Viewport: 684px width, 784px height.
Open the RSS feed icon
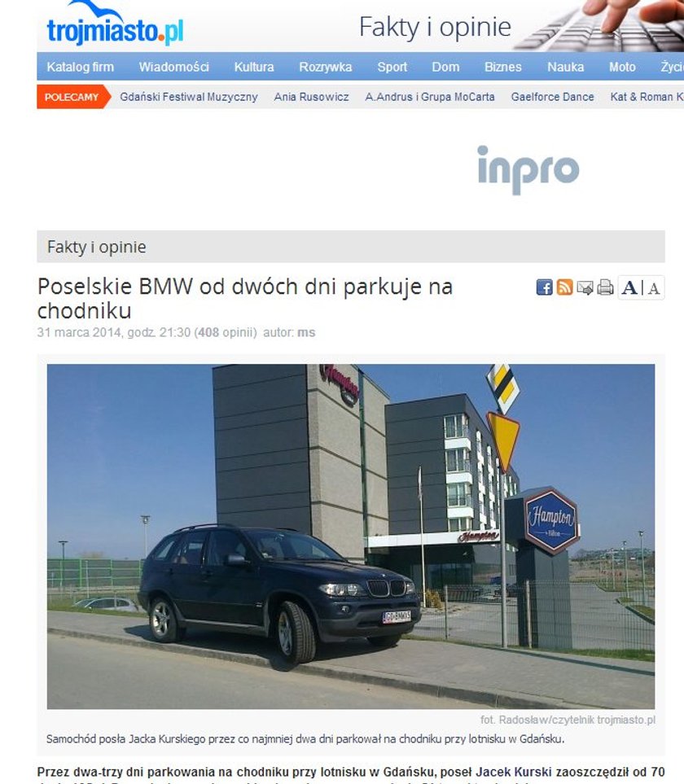click(x=564, y=287)
